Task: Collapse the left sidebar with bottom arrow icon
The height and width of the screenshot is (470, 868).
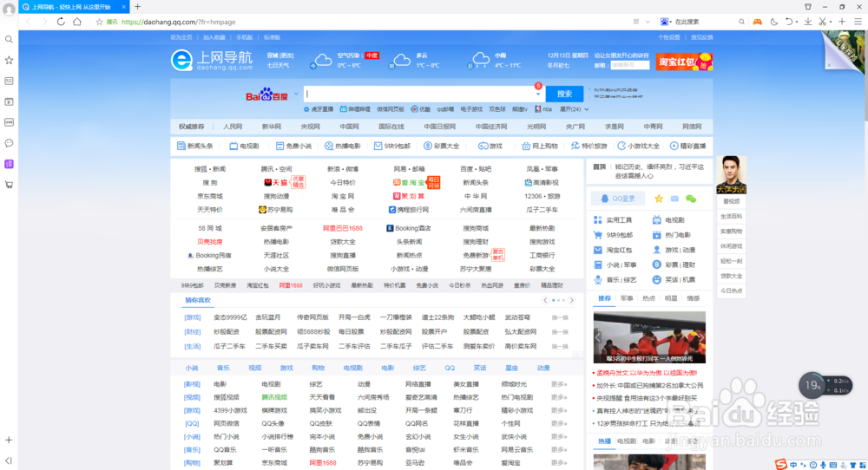Action: [9, 460]
